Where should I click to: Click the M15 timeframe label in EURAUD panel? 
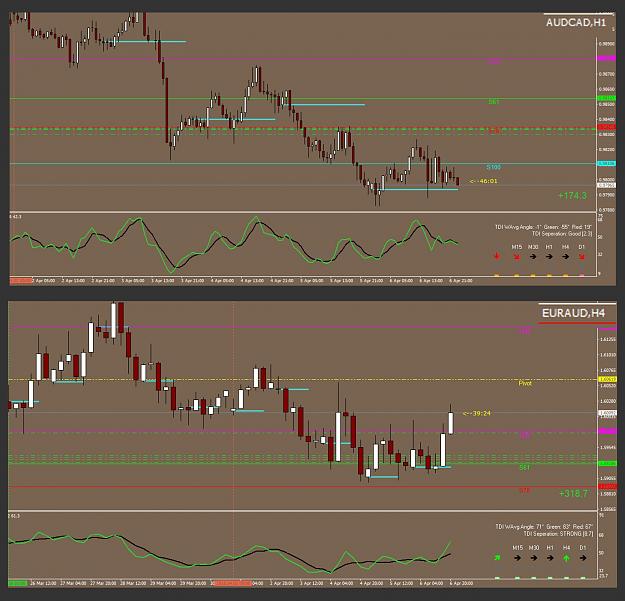tap(517, 548)
